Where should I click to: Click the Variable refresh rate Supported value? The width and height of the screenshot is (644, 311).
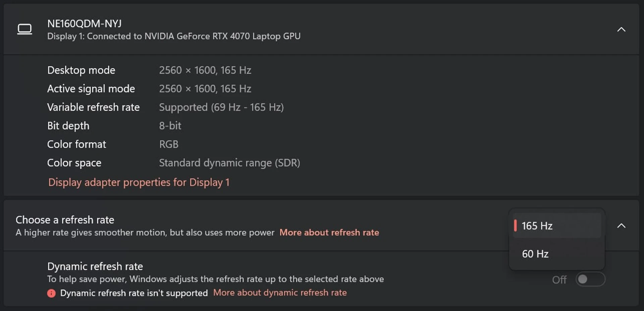tap(221, 107)
